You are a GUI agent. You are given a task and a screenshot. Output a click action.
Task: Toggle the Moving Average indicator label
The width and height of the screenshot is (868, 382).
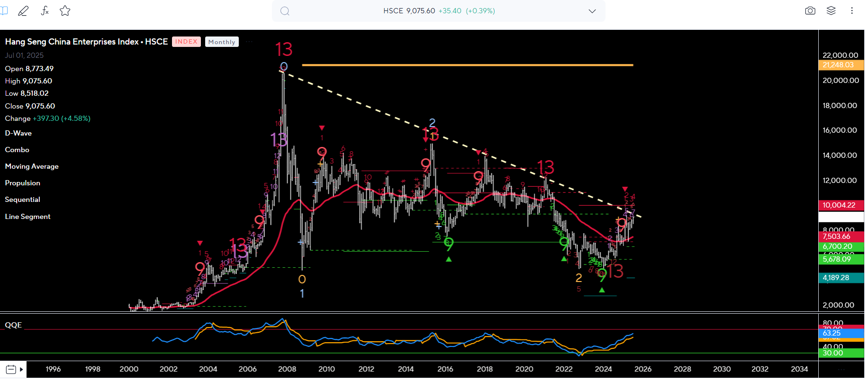32,166
